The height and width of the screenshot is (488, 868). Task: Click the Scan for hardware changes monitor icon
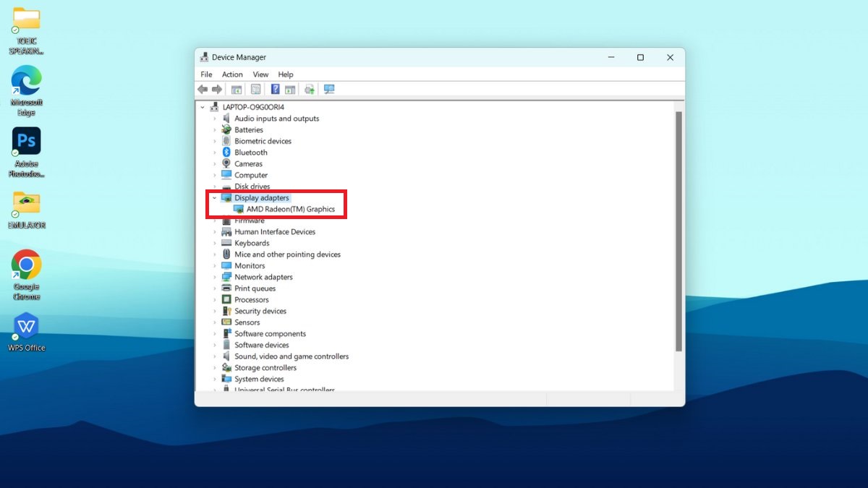click(329, 90)
